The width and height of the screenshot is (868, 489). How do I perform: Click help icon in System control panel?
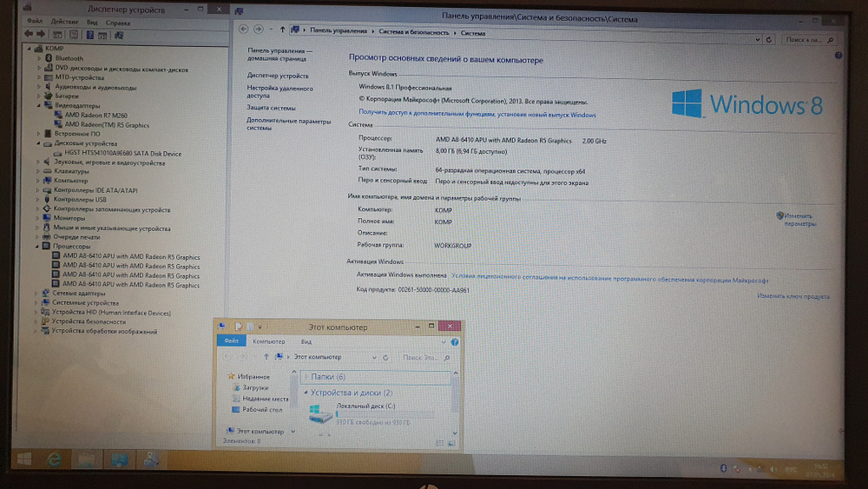coord(838,56)
